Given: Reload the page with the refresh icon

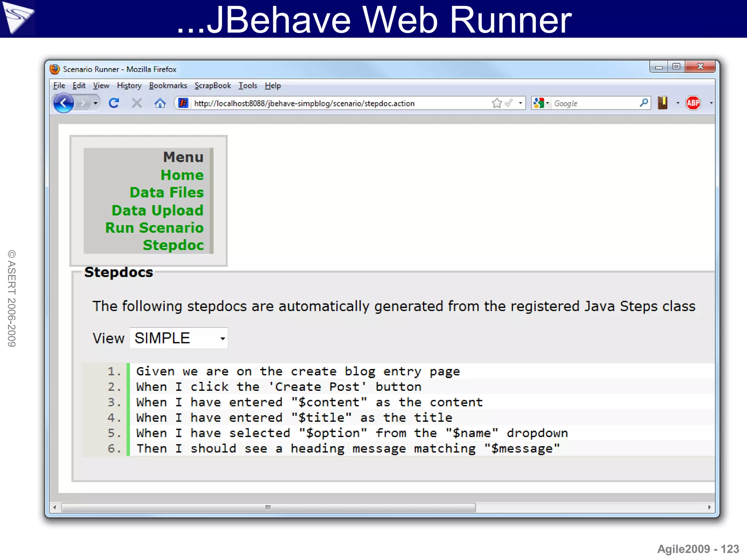Looking at the screenshot, I should tap(114, 103).
